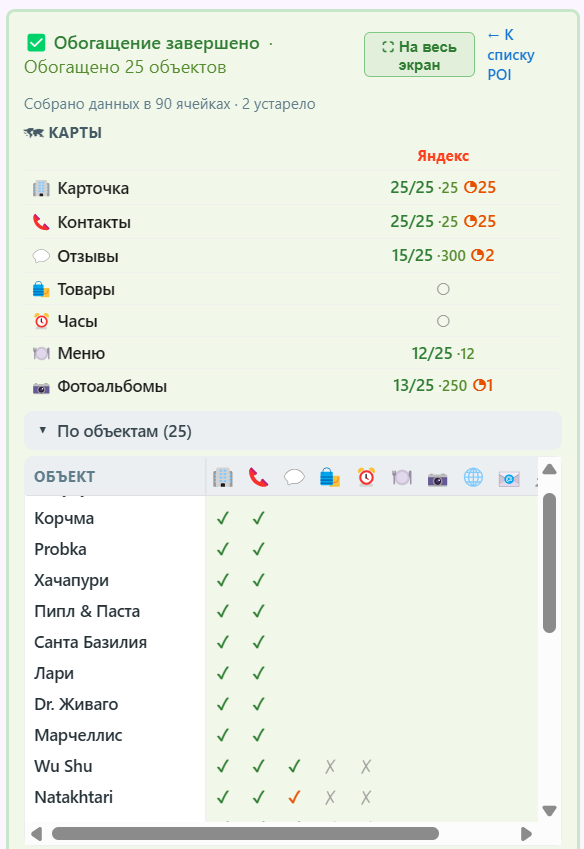
Task: Click the green checkbox beside Обогащение завершено
Action: tap(36, 43)
